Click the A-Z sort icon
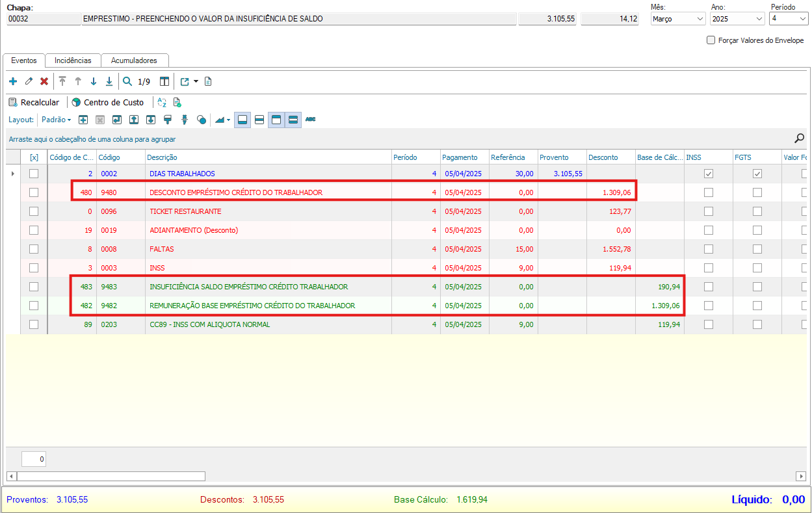Image resolution: width=812 pixels, height=513 pixels. click(163, 103)
